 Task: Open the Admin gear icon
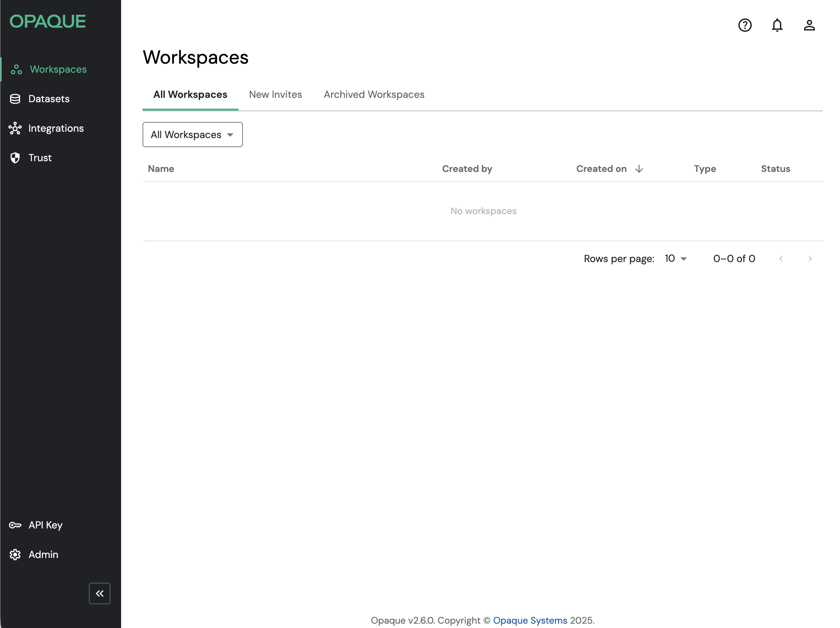coord(15,554)
